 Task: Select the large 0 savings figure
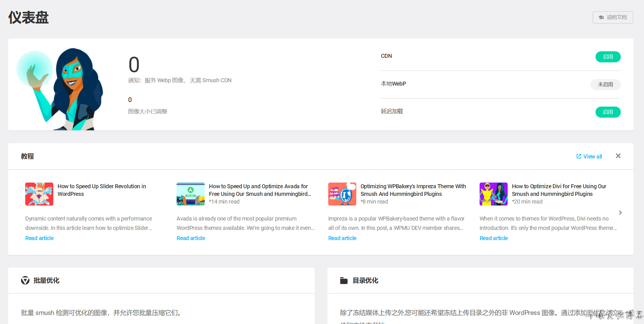[134, 65]
